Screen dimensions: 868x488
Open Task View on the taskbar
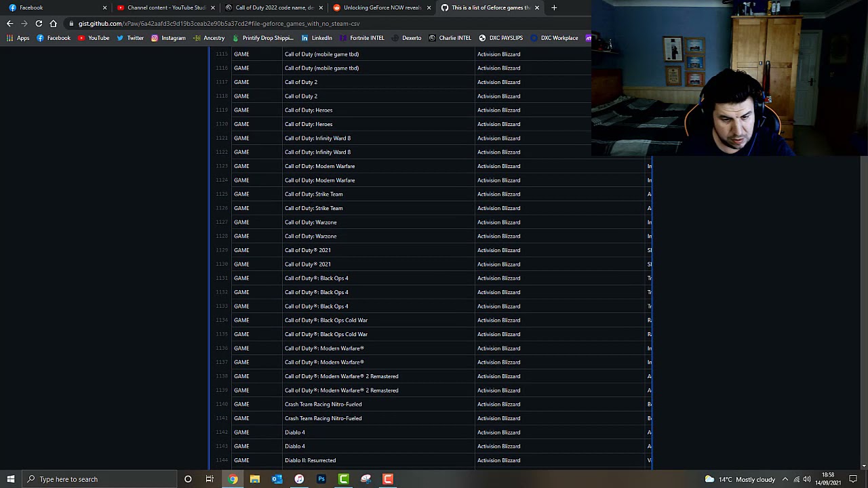click(x=210, y=479)
